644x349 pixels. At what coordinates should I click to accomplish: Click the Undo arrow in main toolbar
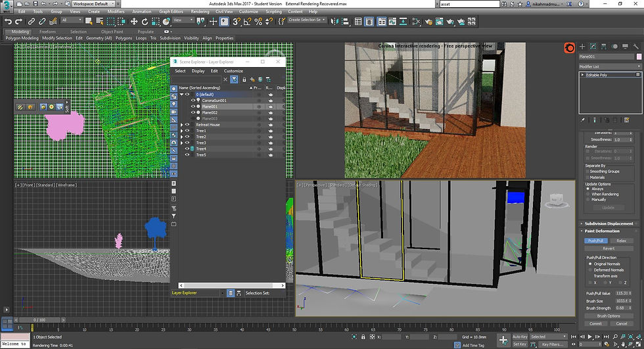coord(8,21)
